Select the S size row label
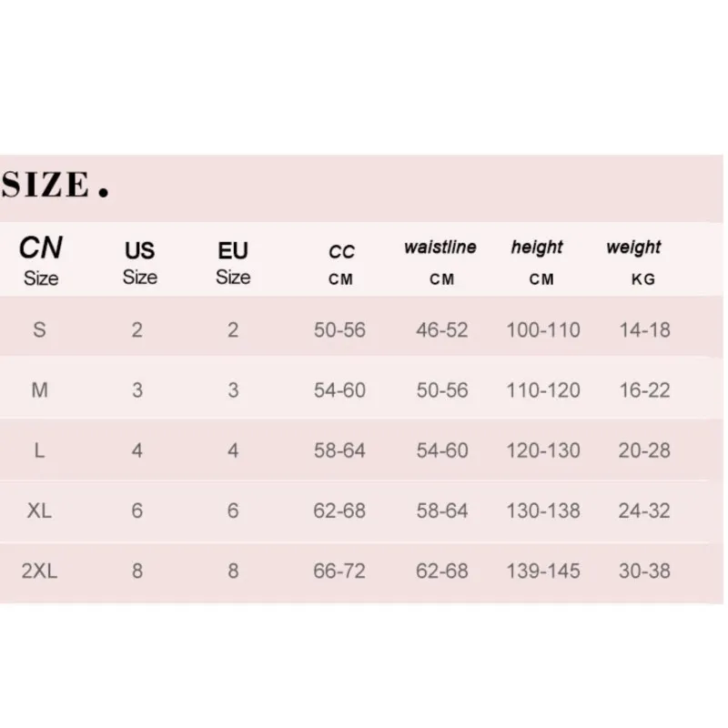 (39, 330)
